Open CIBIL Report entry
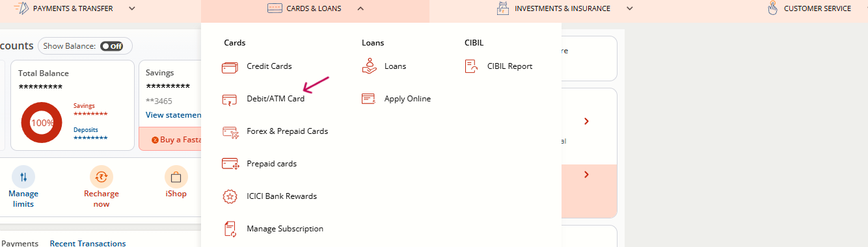868x247 pixels. (510, 66)
